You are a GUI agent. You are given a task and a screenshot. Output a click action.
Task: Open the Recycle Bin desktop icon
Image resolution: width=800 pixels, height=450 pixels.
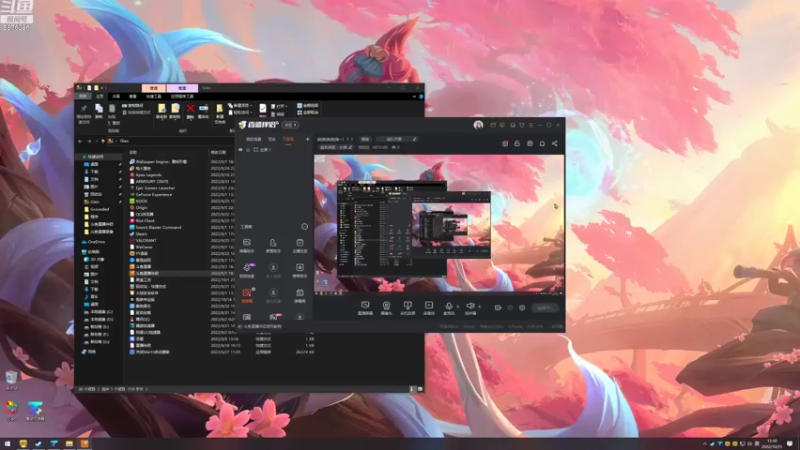point(11,380)
